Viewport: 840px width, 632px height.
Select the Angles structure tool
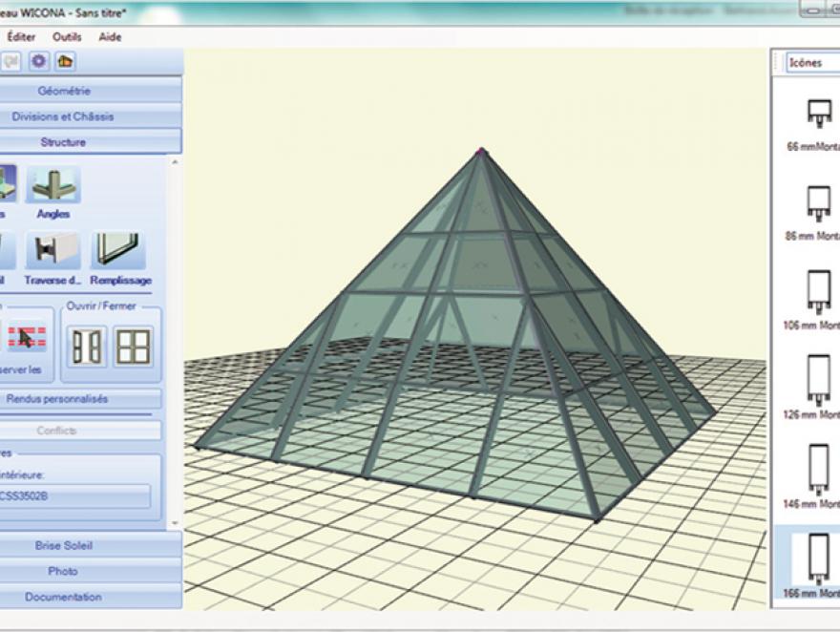click(53, 185)
